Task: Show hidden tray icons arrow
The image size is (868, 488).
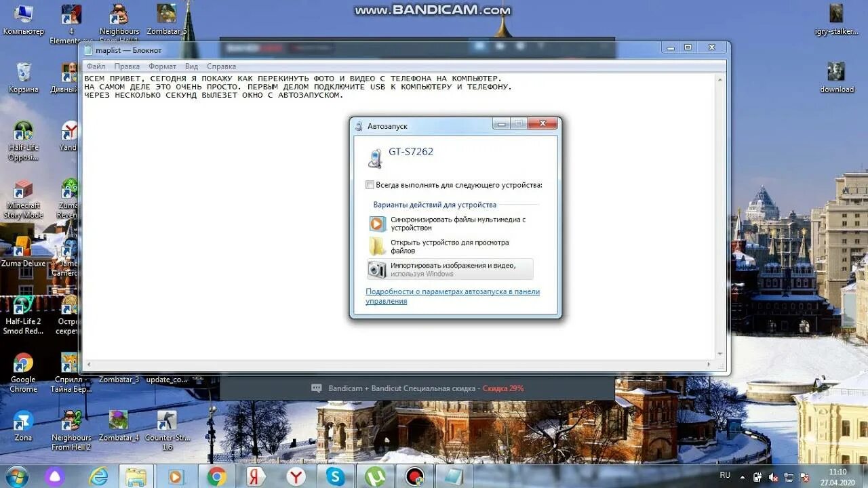Action: pyautogui.click(x=743, y=477)
